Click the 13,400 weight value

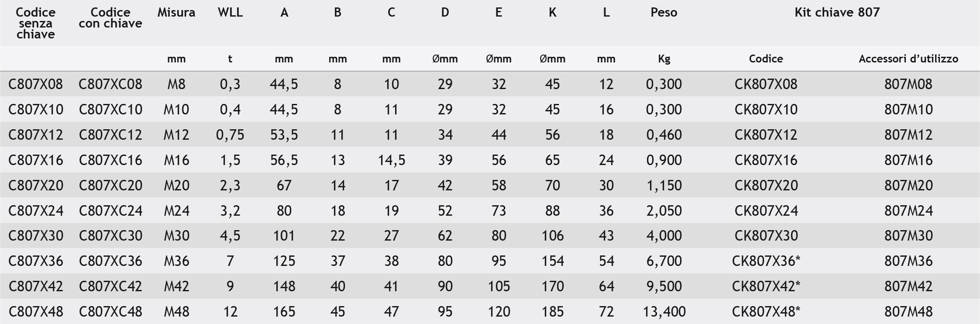pyautogui.click(x=664, y=311)
